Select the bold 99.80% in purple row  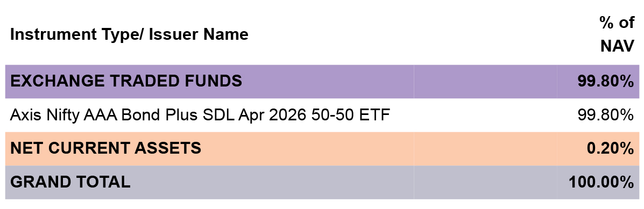605,82
